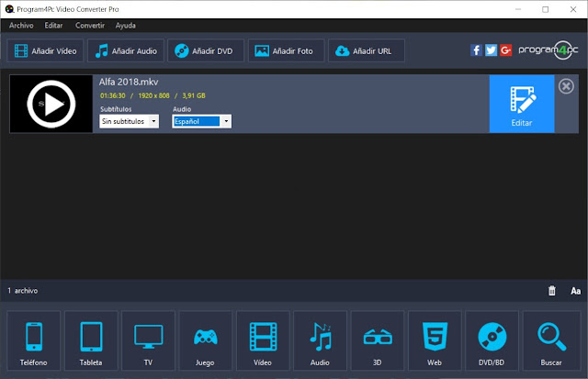Select the Vídeo output category
The width and height of the screenshot is (588, 379).
pyautogui.click(x=263, y=340)
